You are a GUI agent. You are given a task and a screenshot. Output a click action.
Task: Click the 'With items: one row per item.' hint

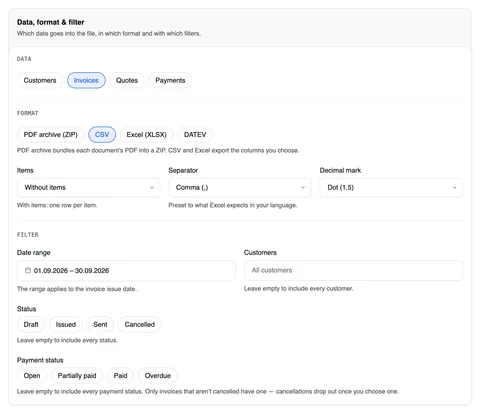[x=57, y=205]
